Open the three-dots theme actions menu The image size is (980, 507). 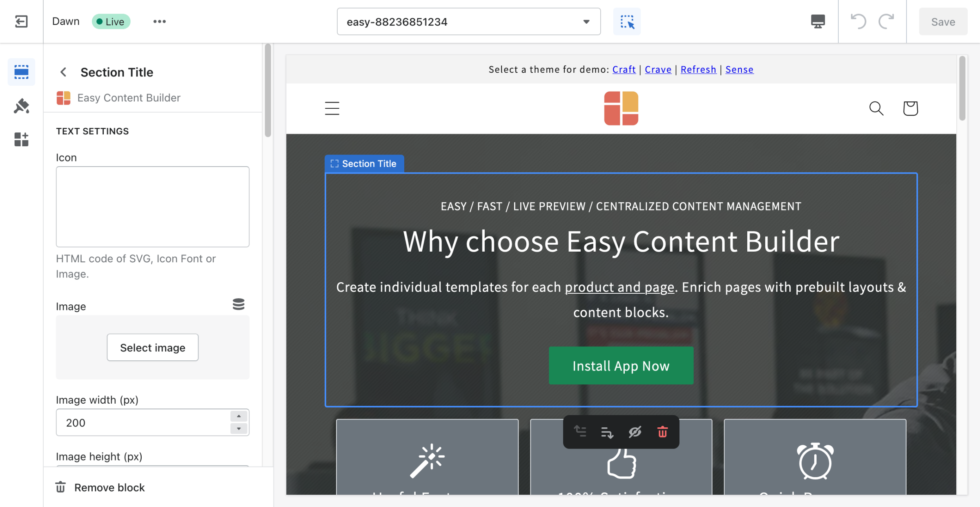click(x=159, y=21)
